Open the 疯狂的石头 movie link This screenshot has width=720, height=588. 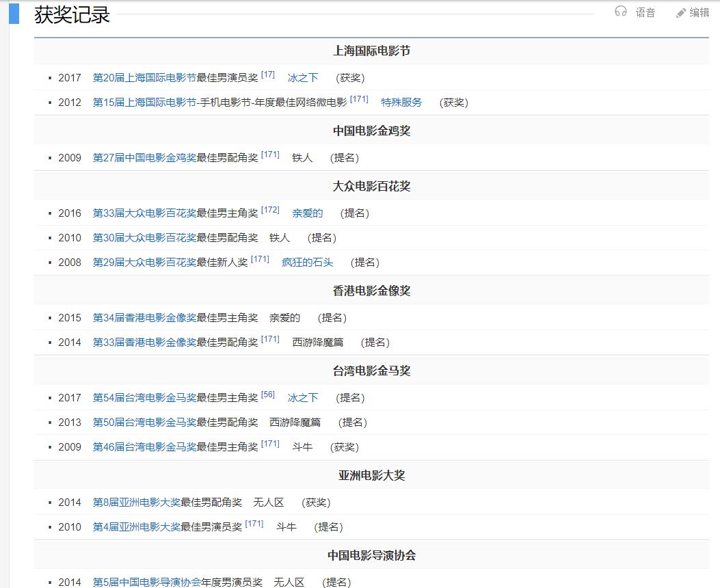(x=308, y=263)
